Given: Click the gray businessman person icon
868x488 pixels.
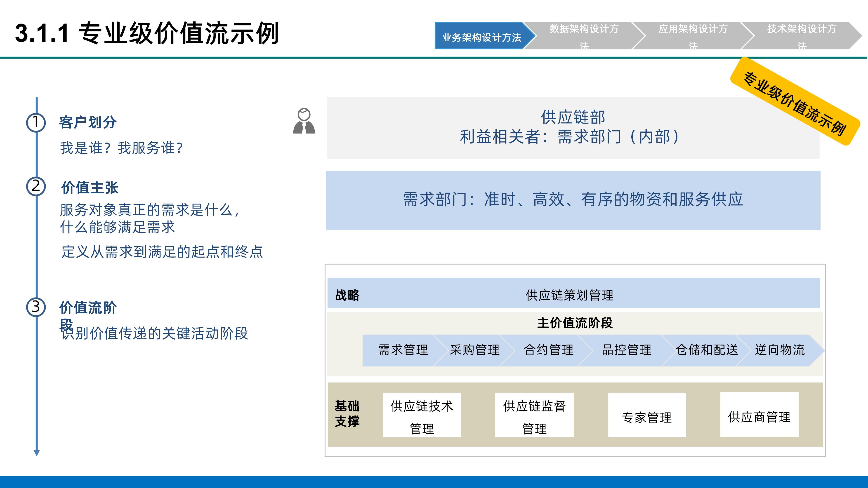Looking at the screenshot, I should [x=304, y=121].
